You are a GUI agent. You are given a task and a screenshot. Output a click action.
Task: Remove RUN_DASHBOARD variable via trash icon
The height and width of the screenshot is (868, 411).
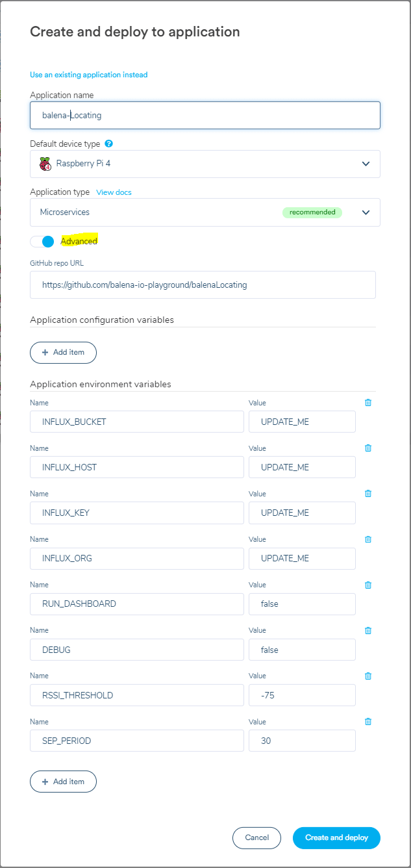[368, 585]
